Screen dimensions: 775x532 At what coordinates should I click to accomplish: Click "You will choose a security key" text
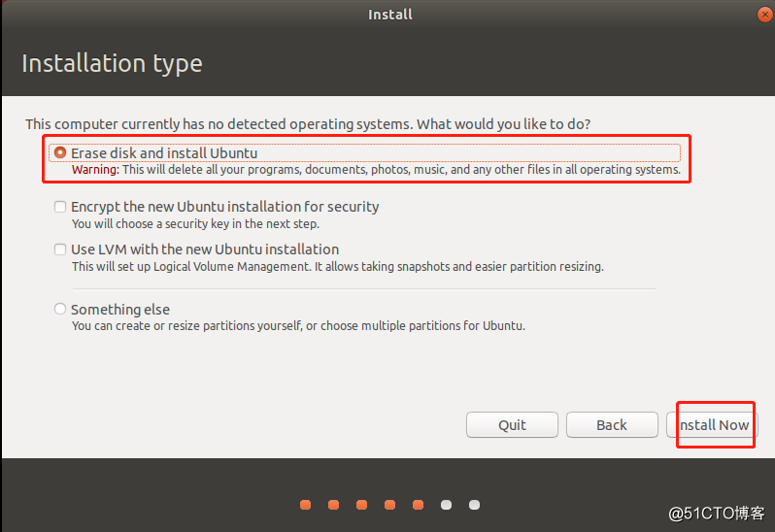196,223
